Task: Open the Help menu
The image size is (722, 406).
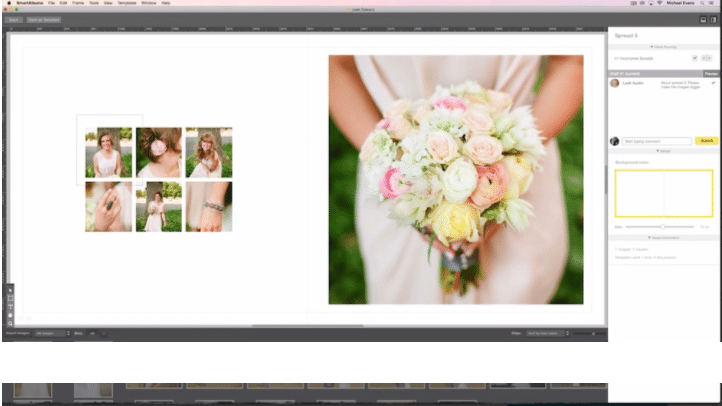Action: [166, 3]
